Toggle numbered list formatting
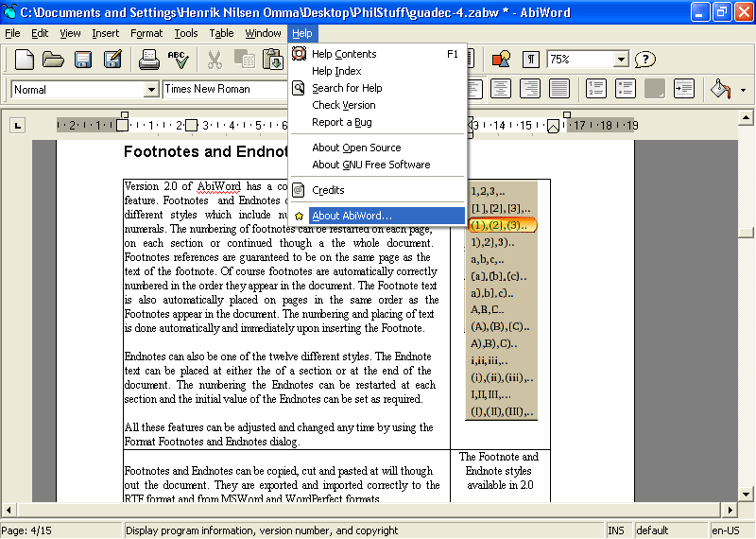The image size is (756, 539). tap(596, 89)
